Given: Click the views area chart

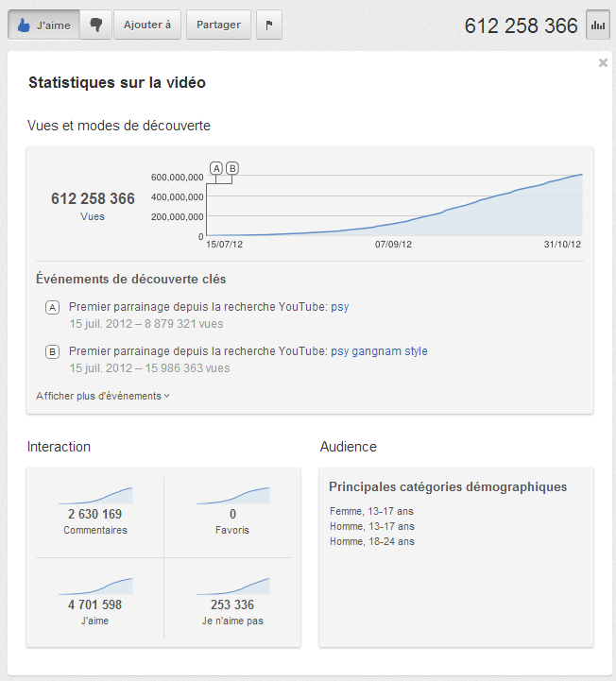Looking at the screenshot, I should [x=395, y=205].
